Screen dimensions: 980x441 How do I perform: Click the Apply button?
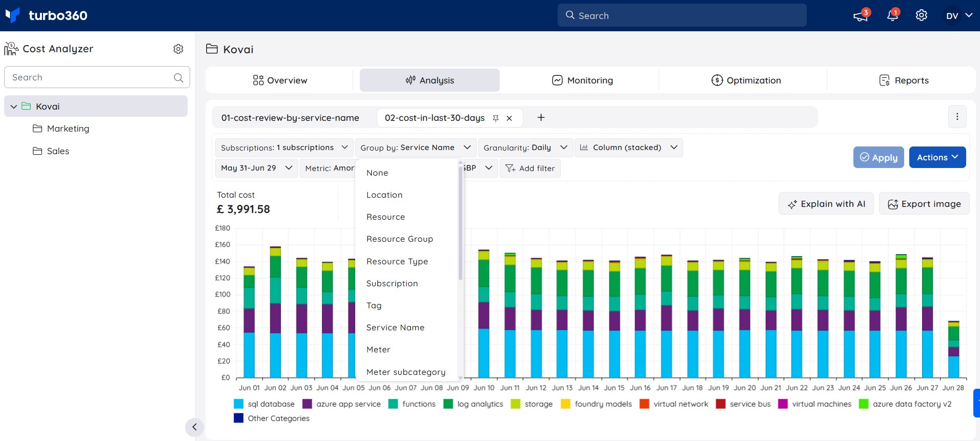[879, 157]
